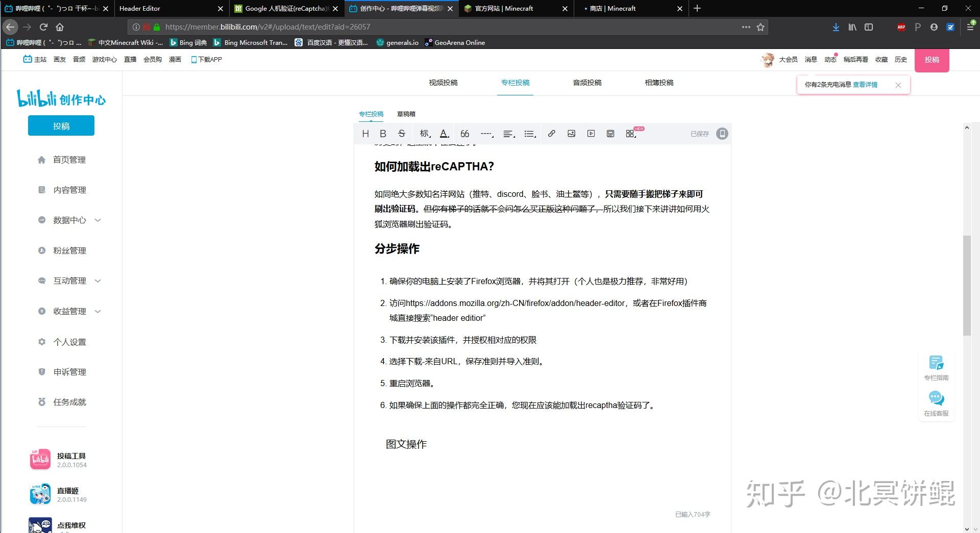Insert an image using the picture icon
The width and height of the screenshot is (980, 533).
(571, 134)
